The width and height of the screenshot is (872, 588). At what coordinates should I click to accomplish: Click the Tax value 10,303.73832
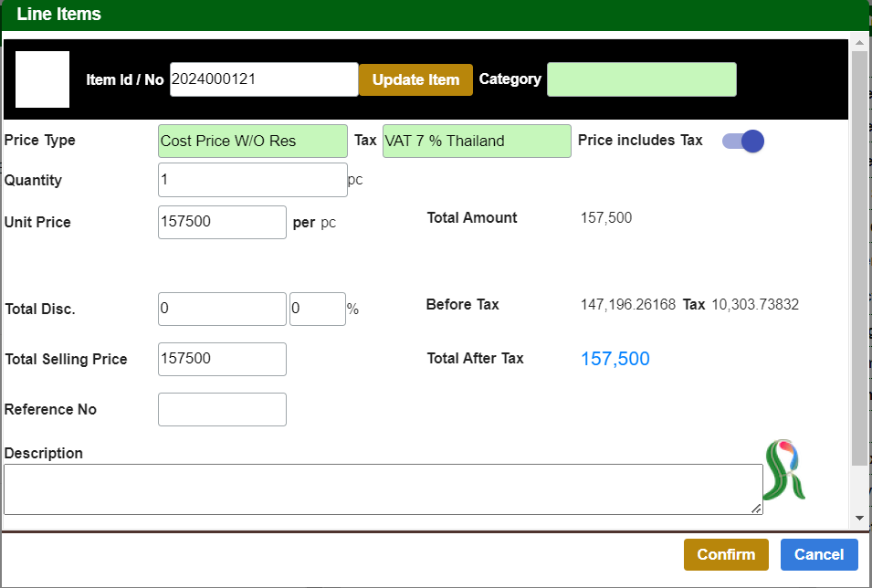click(755, 304)
